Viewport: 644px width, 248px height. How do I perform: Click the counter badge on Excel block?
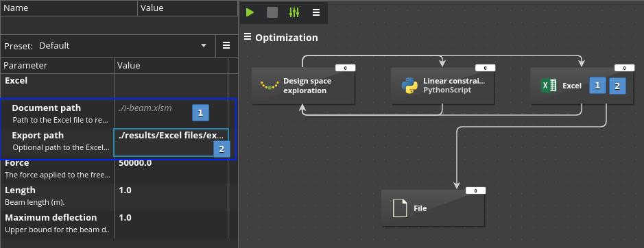(x=624, y=68)
